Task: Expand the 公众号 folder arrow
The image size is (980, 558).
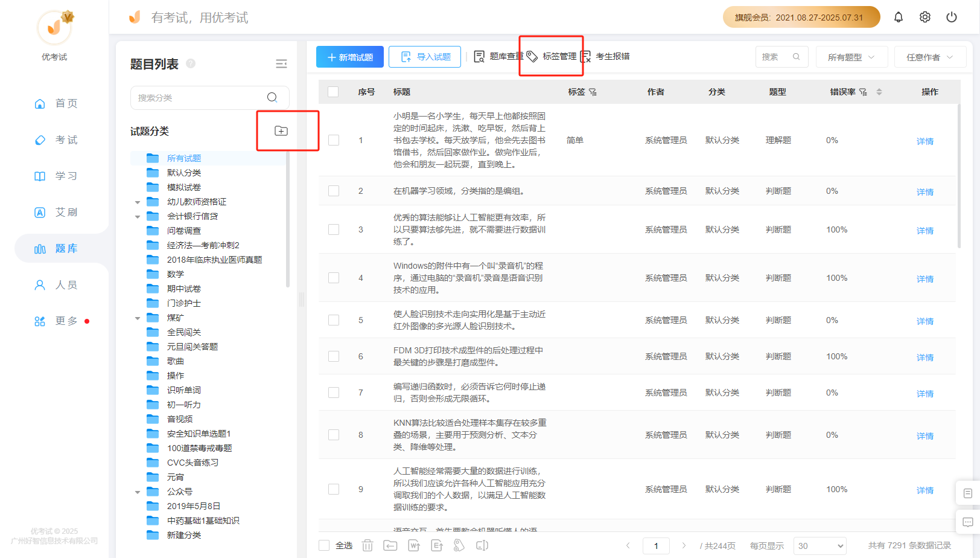Action: click(138, 492)
